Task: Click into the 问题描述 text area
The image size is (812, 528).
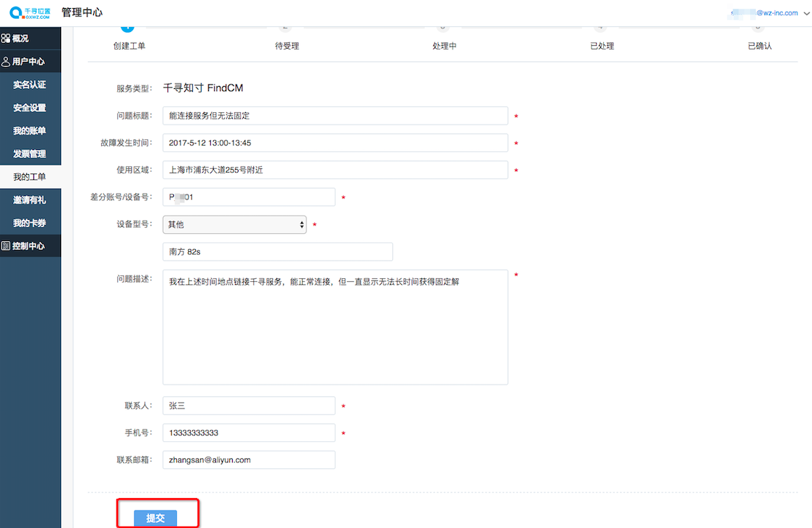Action: pos(335,327)
